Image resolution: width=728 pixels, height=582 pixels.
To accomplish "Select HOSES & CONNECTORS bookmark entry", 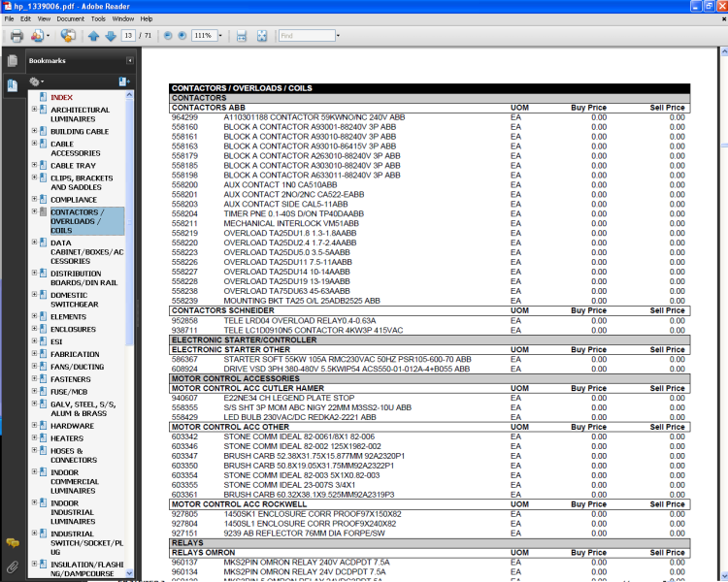I will tap(74, 455).
